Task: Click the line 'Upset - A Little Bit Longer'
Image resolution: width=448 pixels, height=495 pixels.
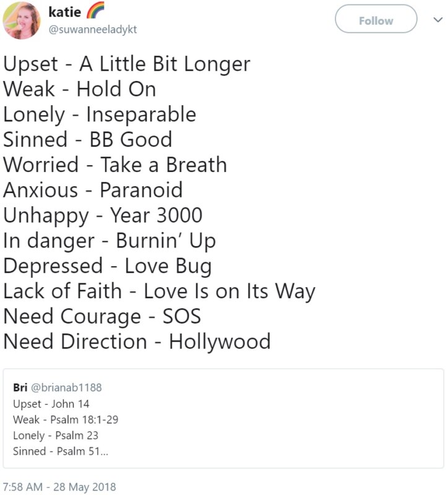Action: 127,64
